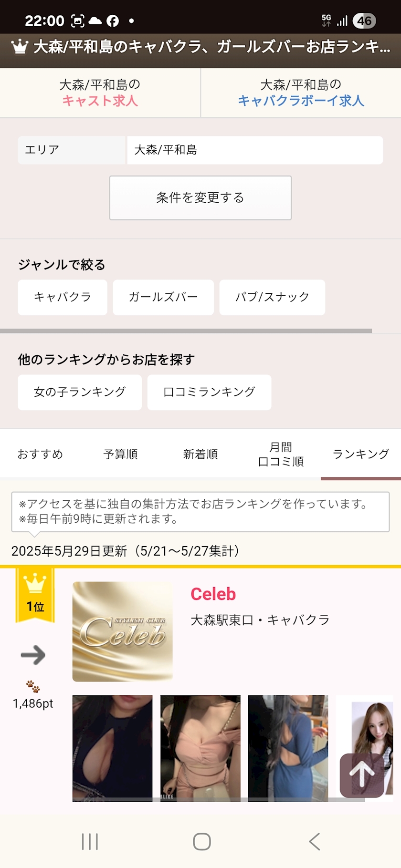Tap the scroll-to-top arrow button
The width and height of the screenshot is (401, 868).
point(362,775)
